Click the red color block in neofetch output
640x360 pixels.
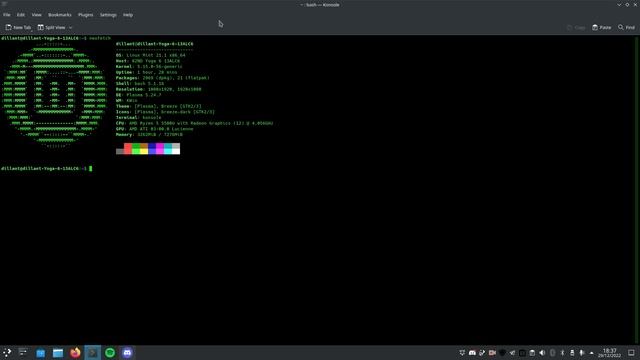tap(128, 149)
